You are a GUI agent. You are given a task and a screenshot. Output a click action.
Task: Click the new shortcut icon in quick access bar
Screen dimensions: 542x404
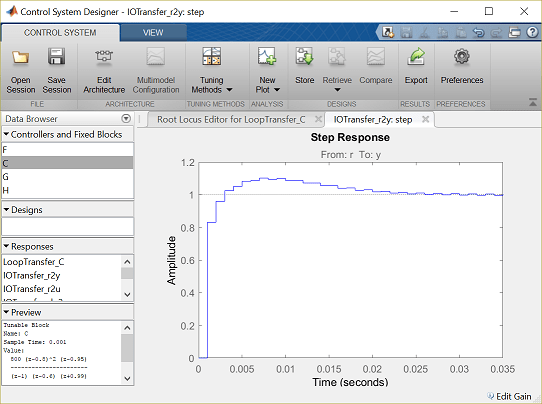388,32
